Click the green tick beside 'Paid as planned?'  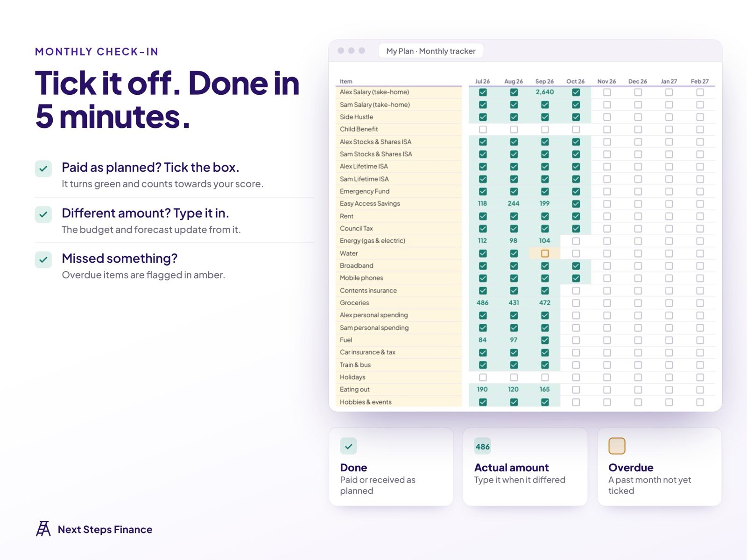click(43, 168)
